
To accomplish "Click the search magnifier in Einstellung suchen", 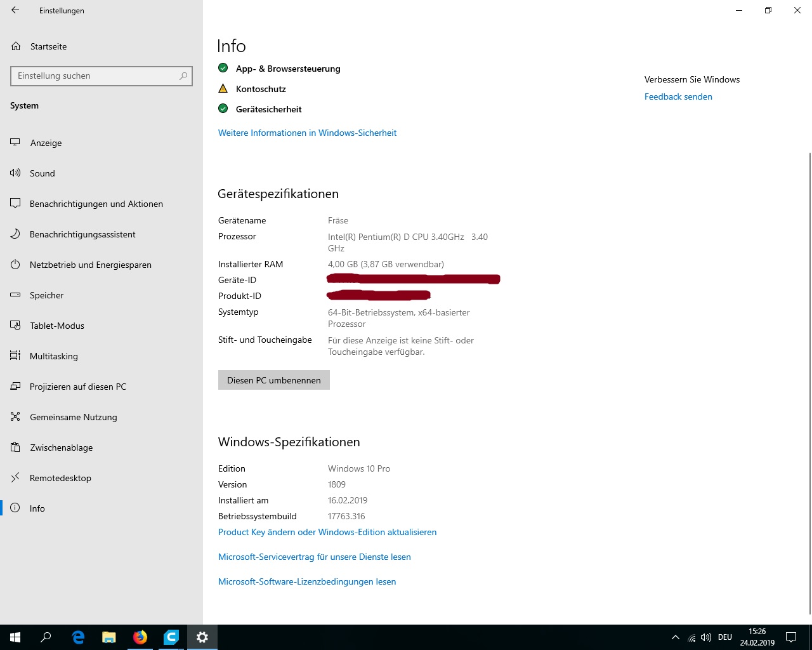I will 183,76.
